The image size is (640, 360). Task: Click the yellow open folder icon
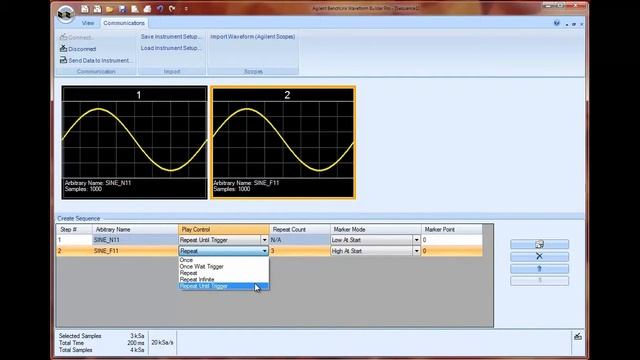109,9
